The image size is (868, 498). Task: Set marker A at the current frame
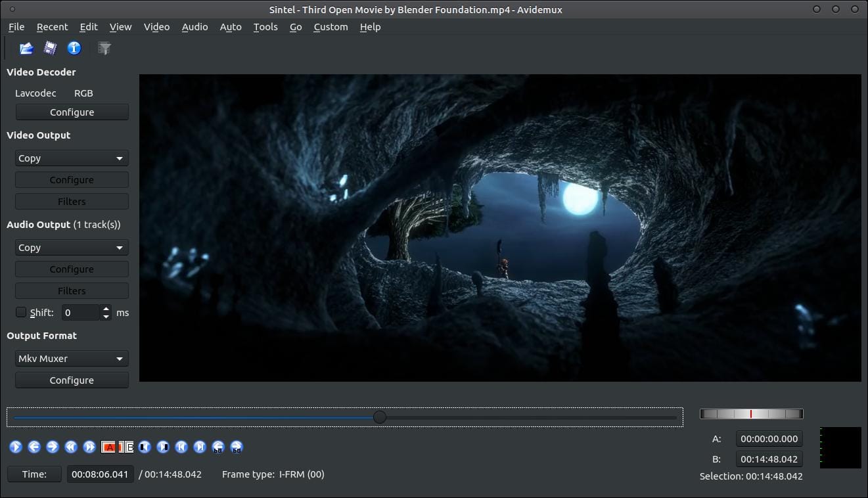click(x=108, y=447)
